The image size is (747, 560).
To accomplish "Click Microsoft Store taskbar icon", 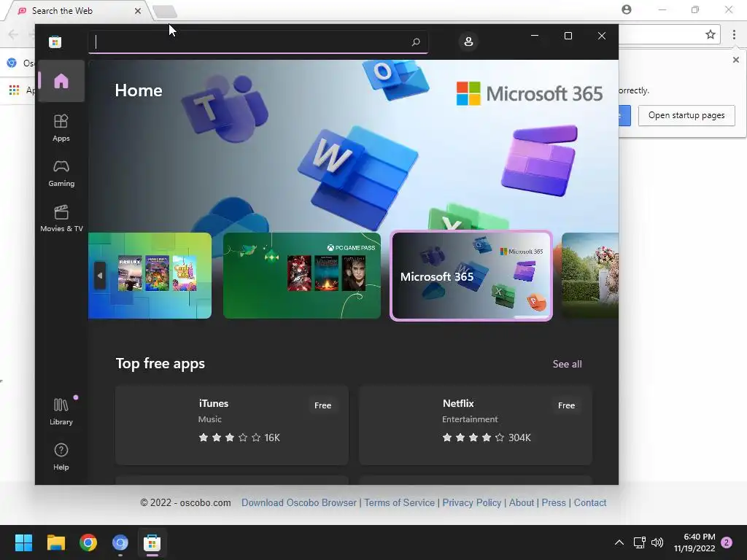I will (x=152, y=542).
